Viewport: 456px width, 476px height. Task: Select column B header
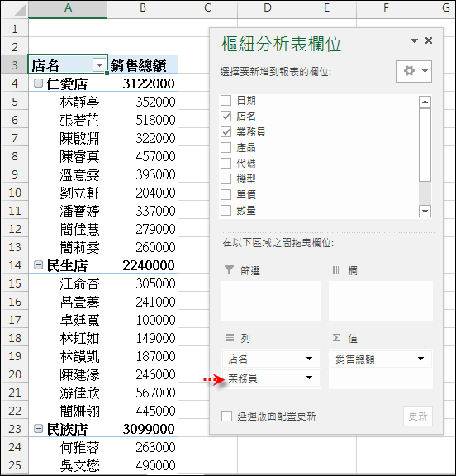click(x=143, y=9)
